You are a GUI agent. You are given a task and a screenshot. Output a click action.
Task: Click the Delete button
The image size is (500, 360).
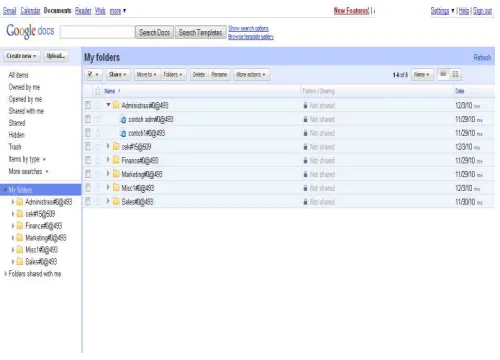(199, 75)
